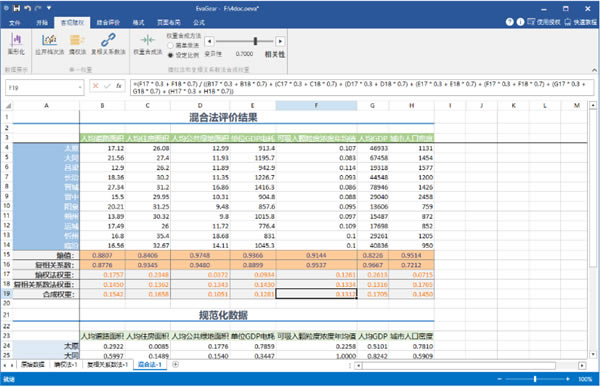
Task: Select column M header
Action: 576,105
